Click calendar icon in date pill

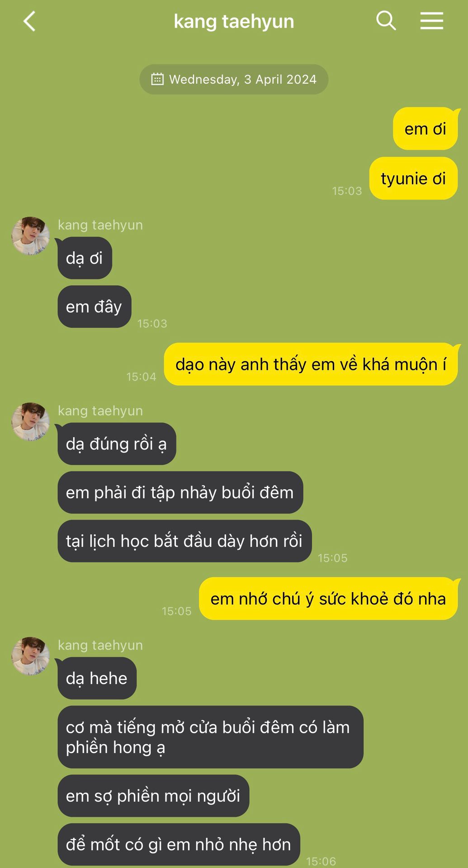[157, 79]
